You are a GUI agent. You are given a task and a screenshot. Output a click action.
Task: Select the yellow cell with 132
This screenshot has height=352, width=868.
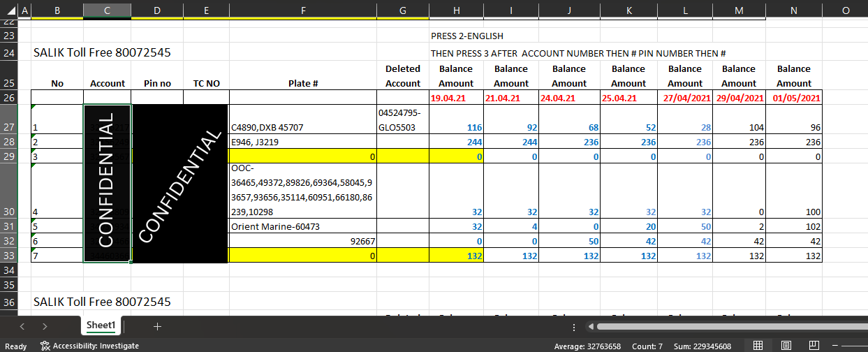455,256
